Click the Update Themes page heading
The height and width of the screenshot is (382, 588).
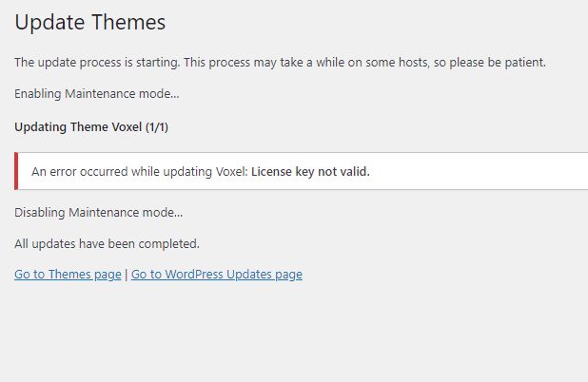(x=89, y=21)
